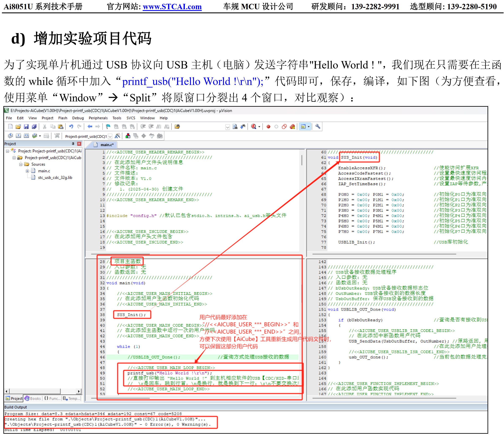Click the Project panel scrollbar left arrow

(7, 391)
